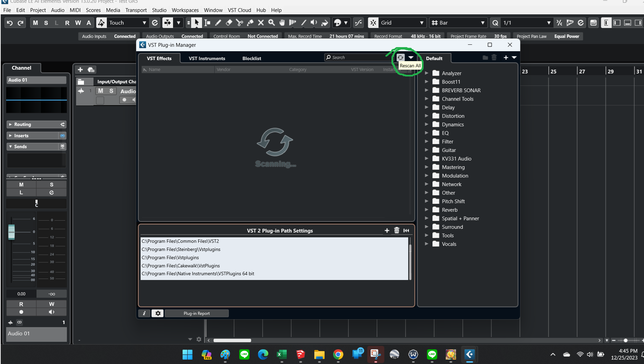Open the Grid snap type dropdown
The width and height of the screenshot is (644, 364).
(x=402, y=23)
